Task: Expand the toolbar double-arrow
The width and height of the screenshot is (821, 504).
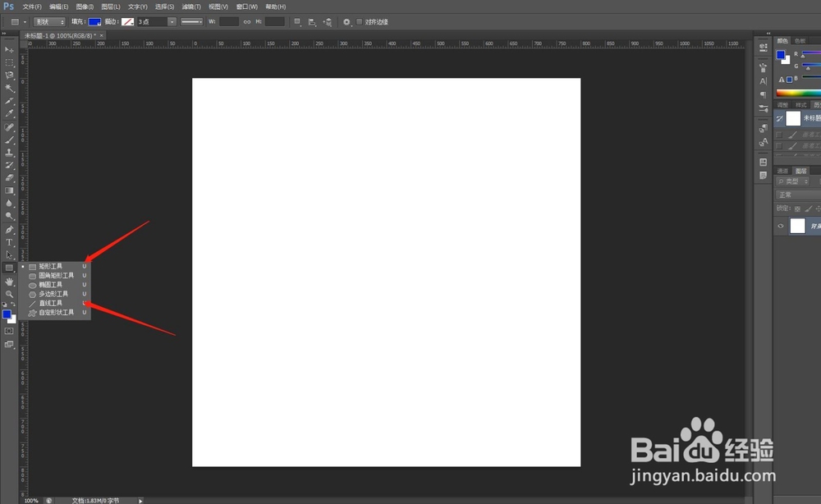Action: pyautogui.click(x=4, y=34)
